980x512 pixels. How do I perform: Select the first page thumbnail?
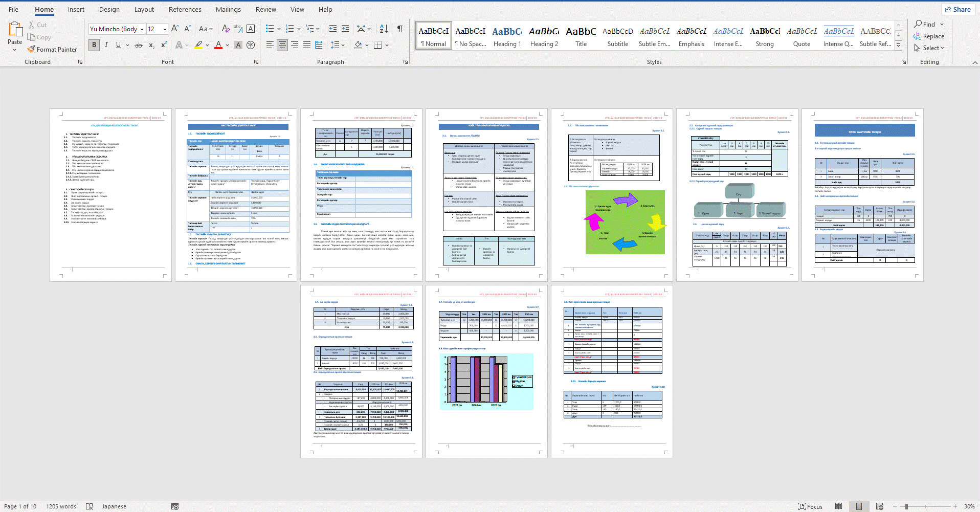(x=110, y=195)
